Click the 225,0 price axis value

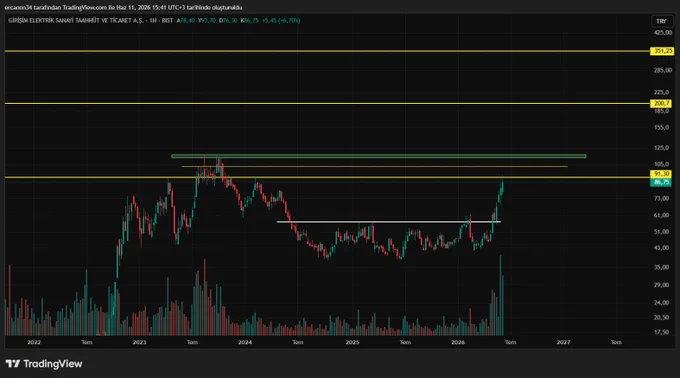pos(661,92)
